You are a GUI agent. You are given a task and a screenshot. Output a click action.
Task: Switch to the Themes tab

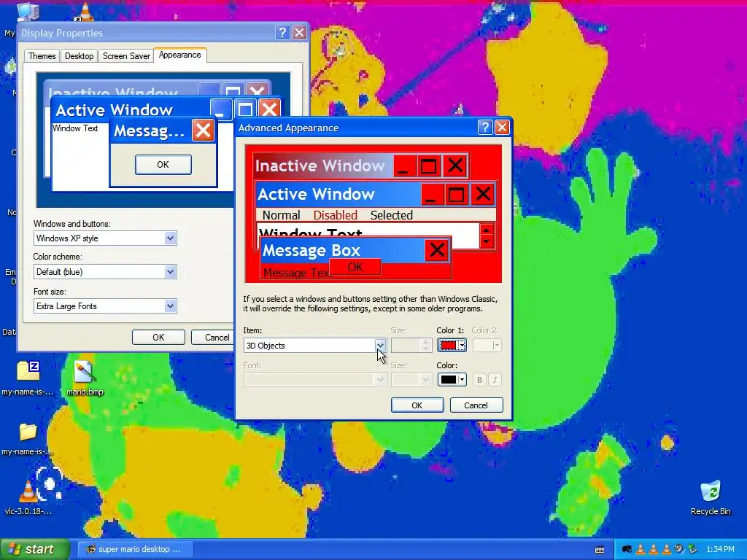pos(42,55)
